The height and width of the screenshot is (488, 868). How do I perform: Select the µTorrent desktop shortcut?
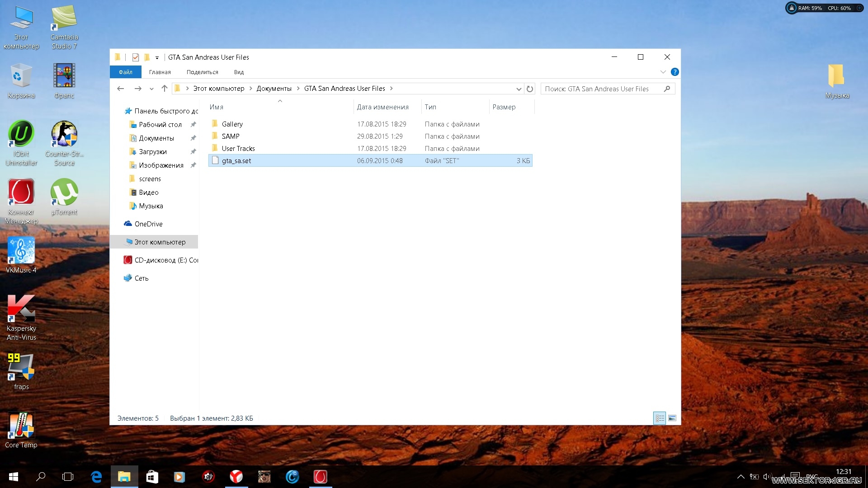(64, 197)
